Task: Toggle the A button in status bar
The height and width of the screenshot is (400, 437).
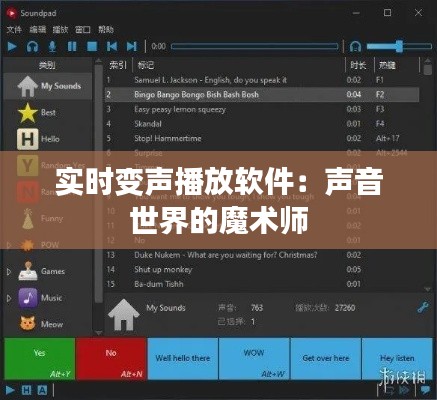Action: (42, 390)
